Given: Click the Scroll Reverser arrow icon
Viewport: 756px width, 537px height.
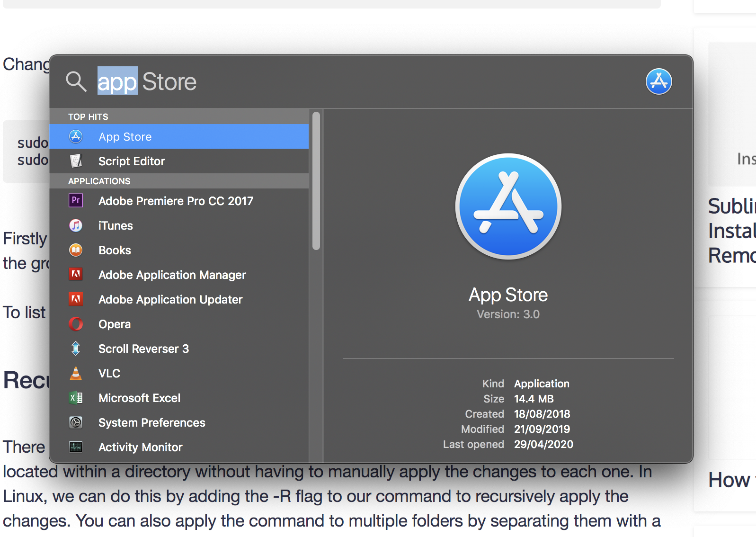Looking at the screenshot, I should point(76,349).
